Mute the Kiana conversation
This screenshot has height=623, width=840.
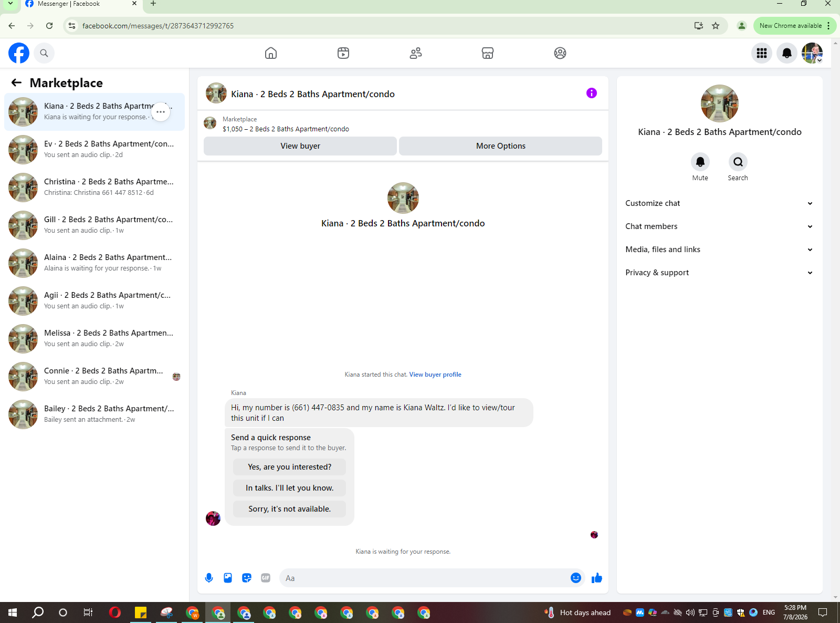(x=700, y=162)
